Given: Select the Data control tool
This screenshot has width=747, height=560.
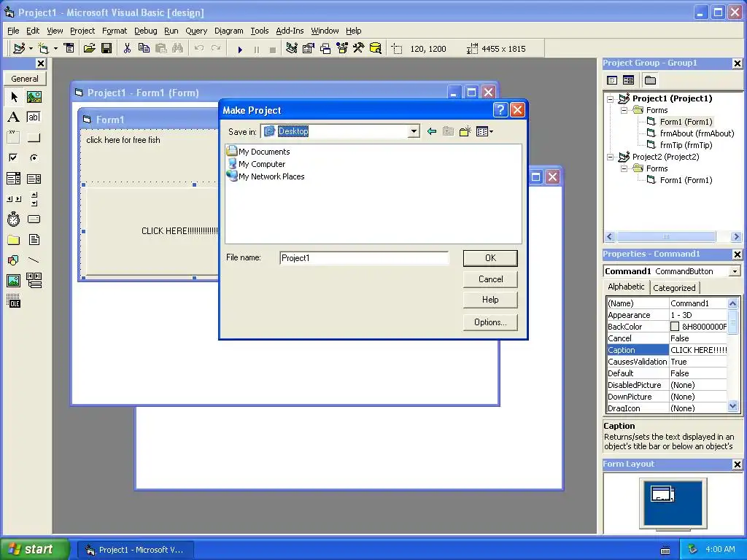Looking at the screenshot, I should click(34, 281).
